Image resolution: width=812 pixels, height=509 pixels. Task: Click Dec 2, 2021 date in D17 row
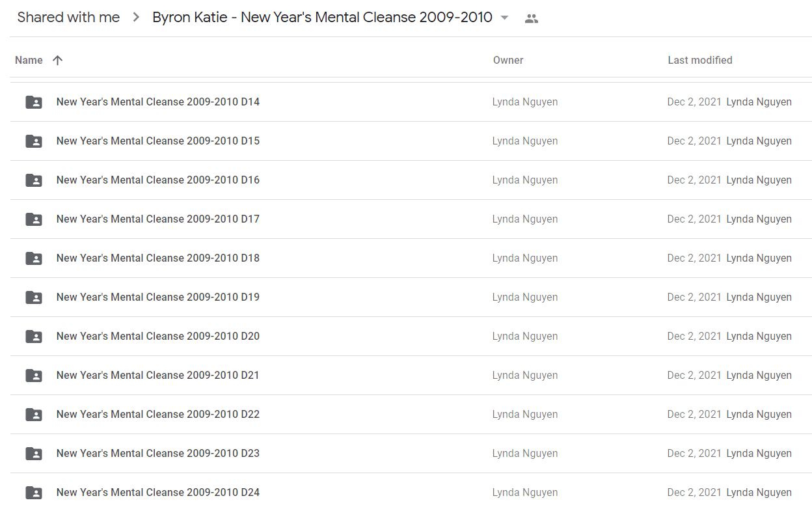point(694,219)
